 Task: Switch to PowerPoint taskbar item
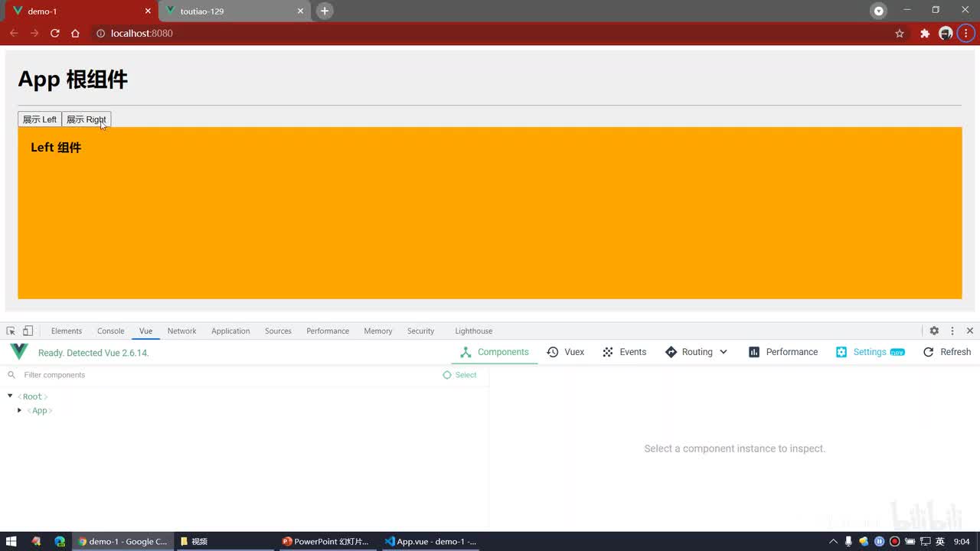[326, 541]
